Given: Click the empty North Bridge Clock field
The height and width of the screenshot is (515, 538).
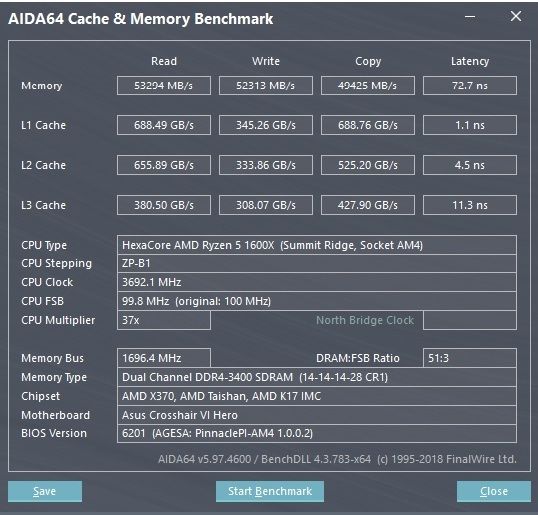Looking at the screenshot, I should click(470, 320).
